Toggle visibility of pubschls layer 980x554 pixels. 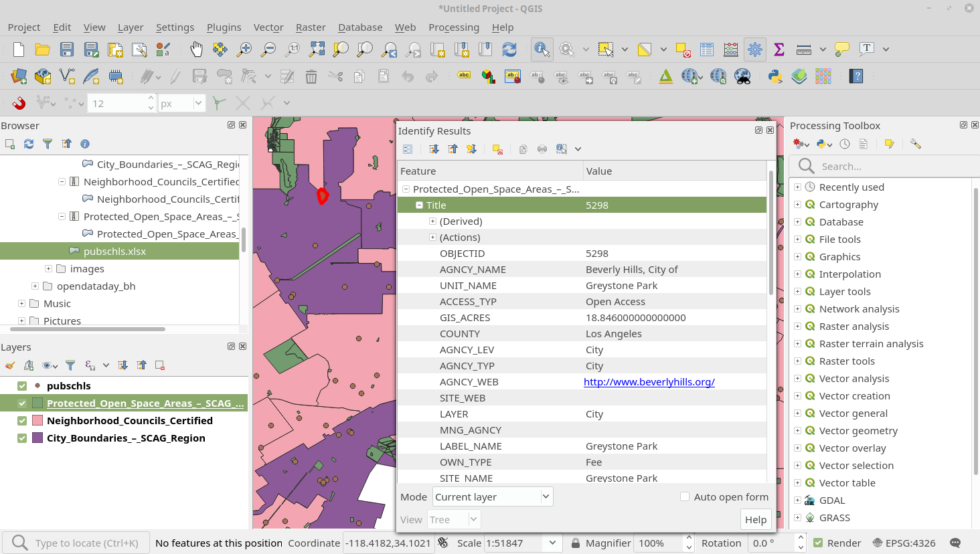[x=22, y=386]
